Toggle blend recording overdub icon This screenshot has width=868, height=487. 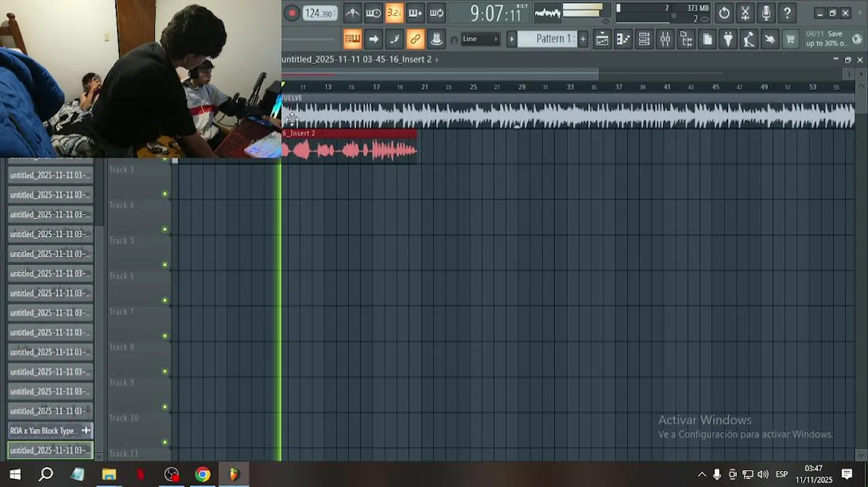click(x=415, y=13)
